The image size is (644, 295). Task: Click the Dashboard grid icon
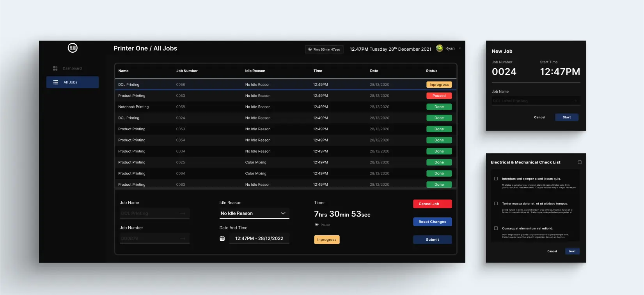pos(55,68)
